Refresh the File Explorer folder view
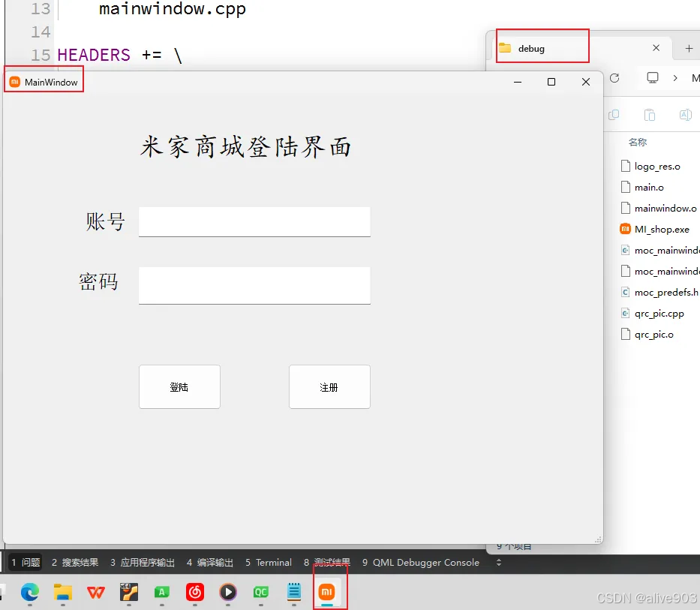 pos(614,78)
